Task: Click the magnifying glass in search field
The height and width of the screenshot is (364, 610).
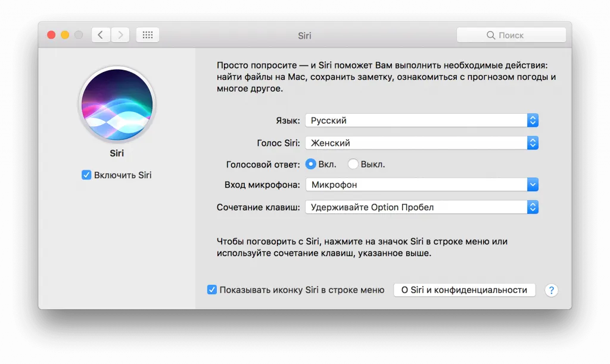Action: point(491,35)
